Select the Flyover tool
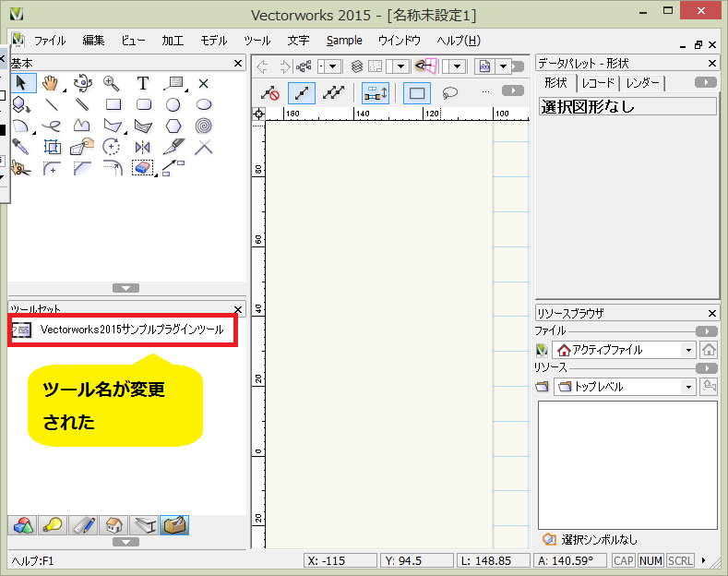The image size is (728, 576). click(83, 83)
